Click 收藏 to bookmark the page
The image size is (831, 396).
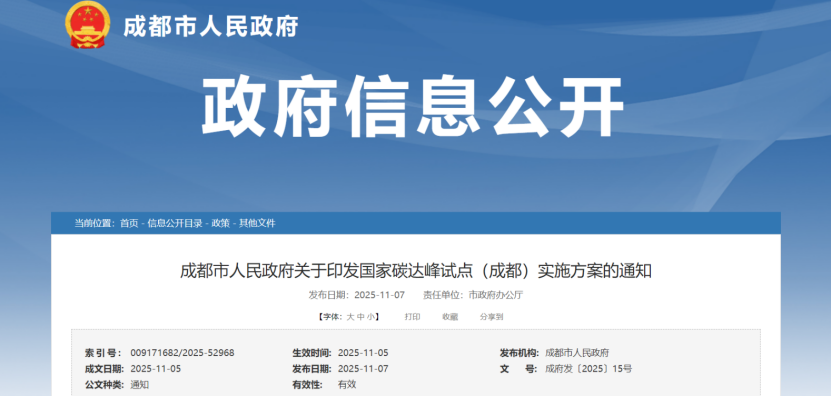point(450,317)
